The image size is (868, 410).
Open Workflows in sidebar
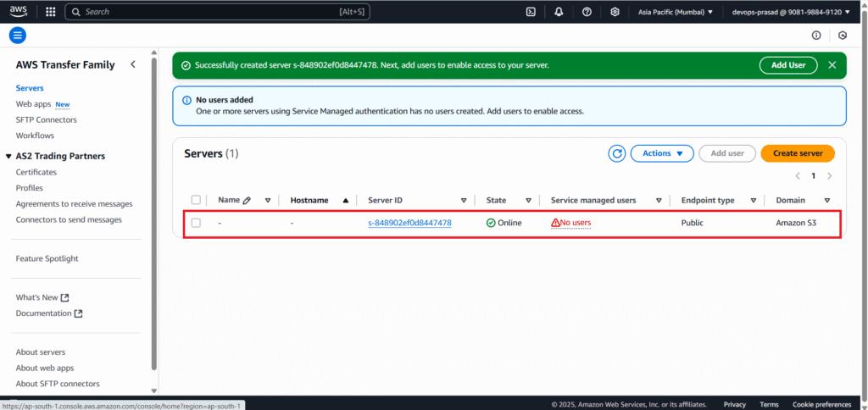click(35, 136)
